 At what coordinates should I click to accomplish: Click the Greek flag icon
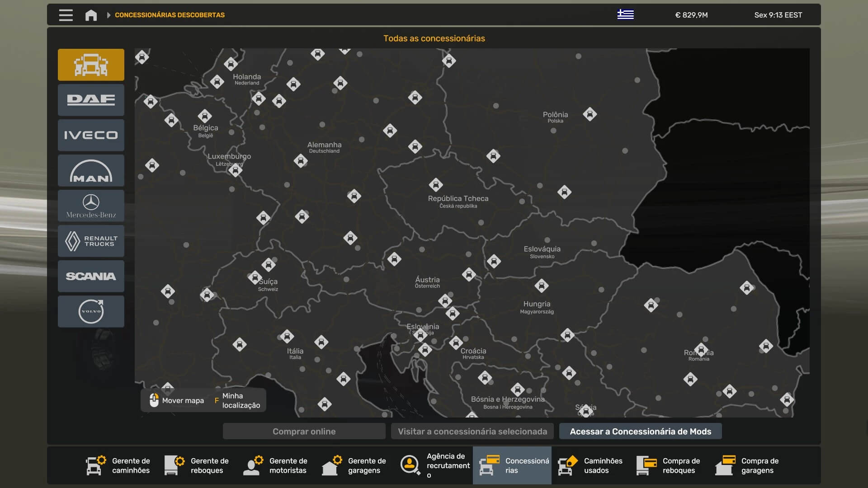point(625,15)
